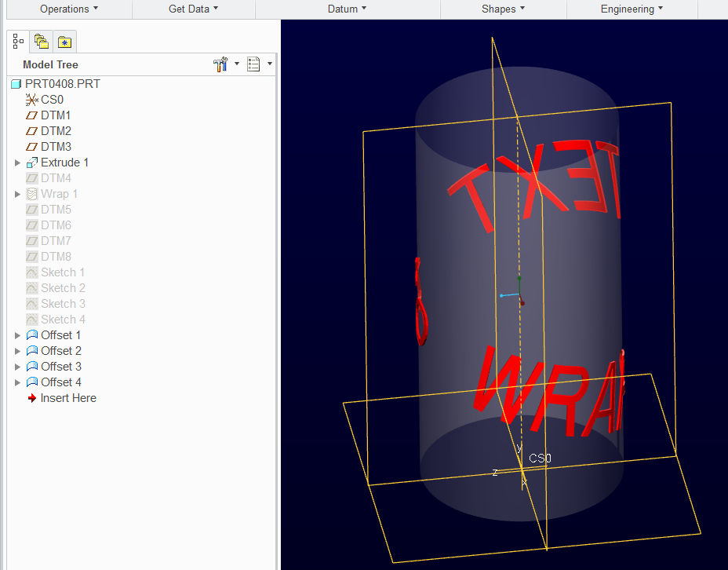
Task: Open dropdown arrow beside tree show icon
Action: point(270,64)
